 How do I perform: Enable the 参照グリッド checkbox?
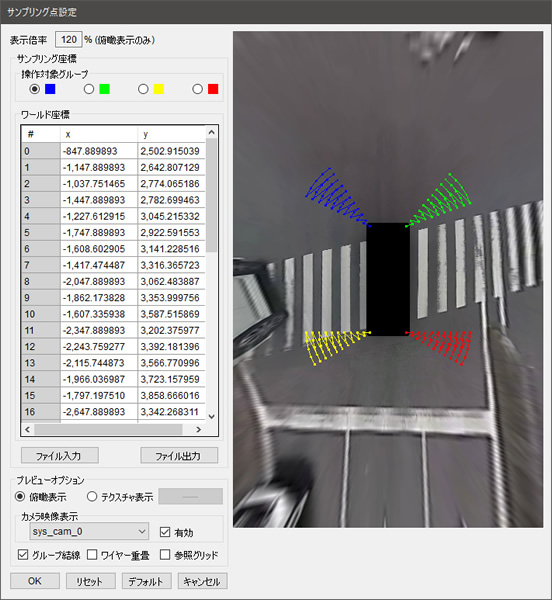click(x=165, y=554)
